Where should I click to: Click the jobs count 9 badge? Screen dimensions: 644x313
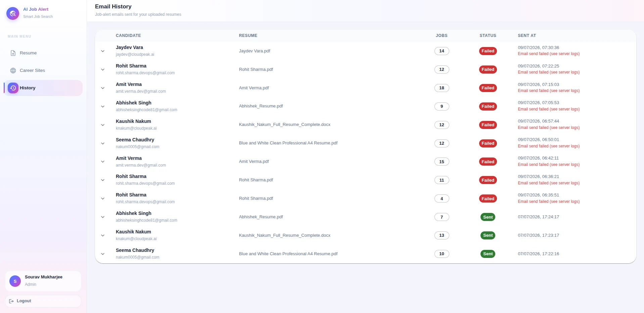point(442,106)
